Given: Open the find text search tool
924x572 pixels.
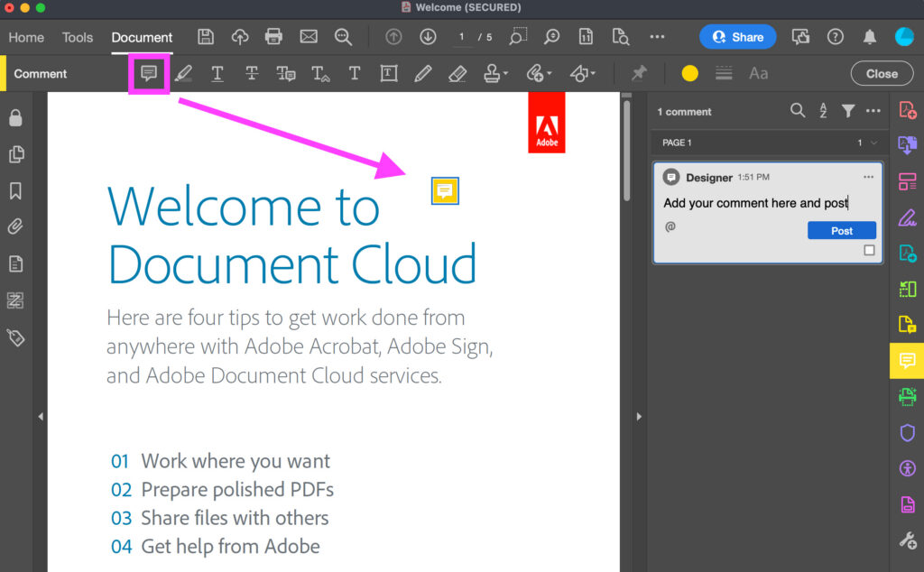Looking at the screenshot, I should [x=343, y=36].
